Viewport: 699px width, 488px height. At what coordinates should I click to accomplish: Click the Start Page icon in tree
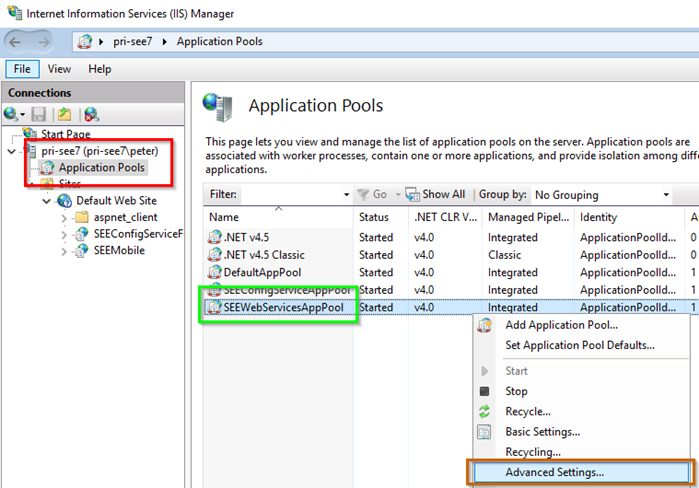click(x=30, y=133)
